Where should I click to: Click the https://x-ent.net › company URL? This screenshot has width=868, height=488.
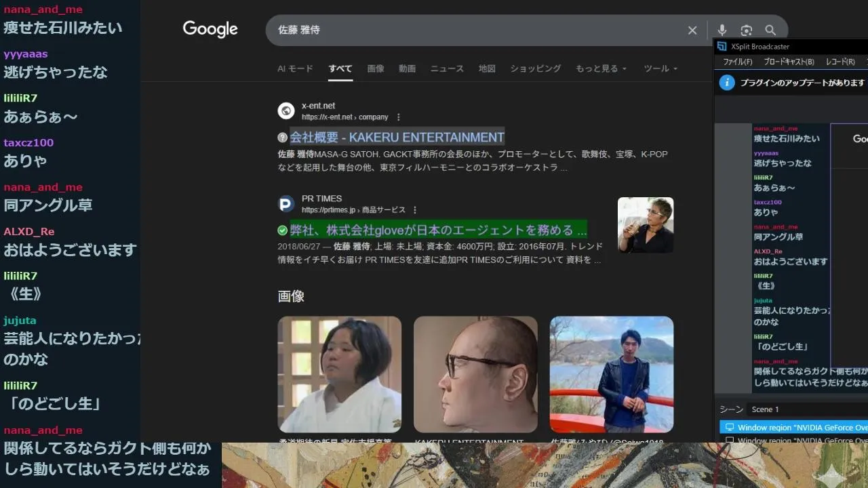(344, 117)
